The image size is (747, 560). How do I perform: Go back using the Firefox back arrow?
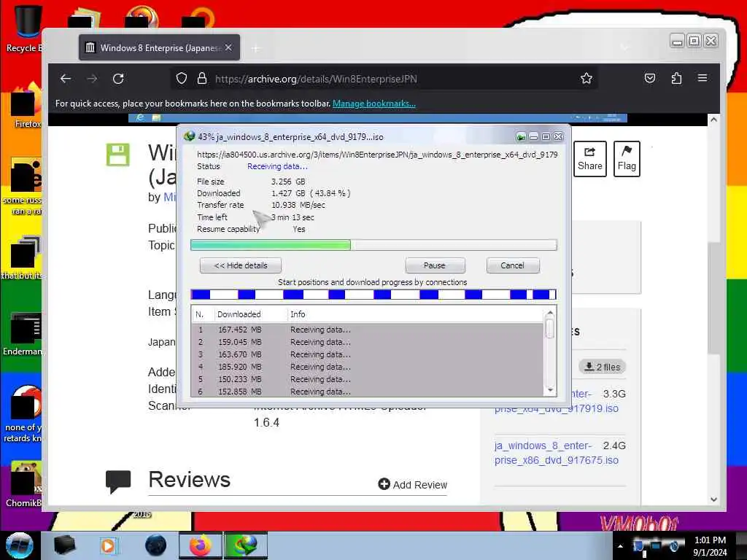(66, 79)
